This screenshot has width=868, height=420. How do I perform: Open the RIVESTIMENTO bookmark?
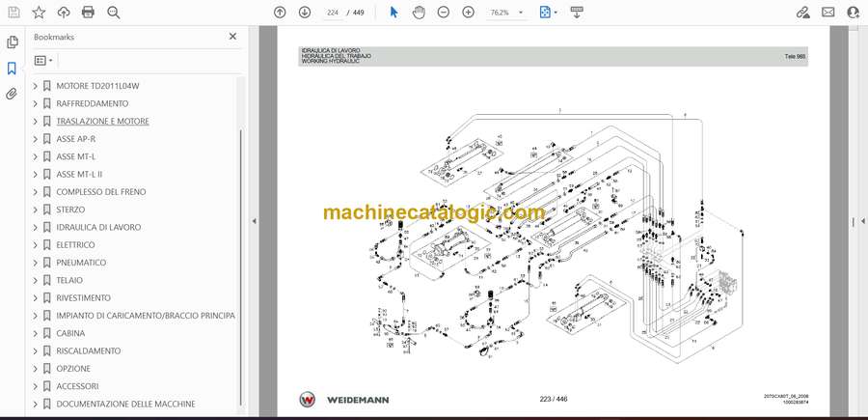pyautogui.click(x=83, y=298)
